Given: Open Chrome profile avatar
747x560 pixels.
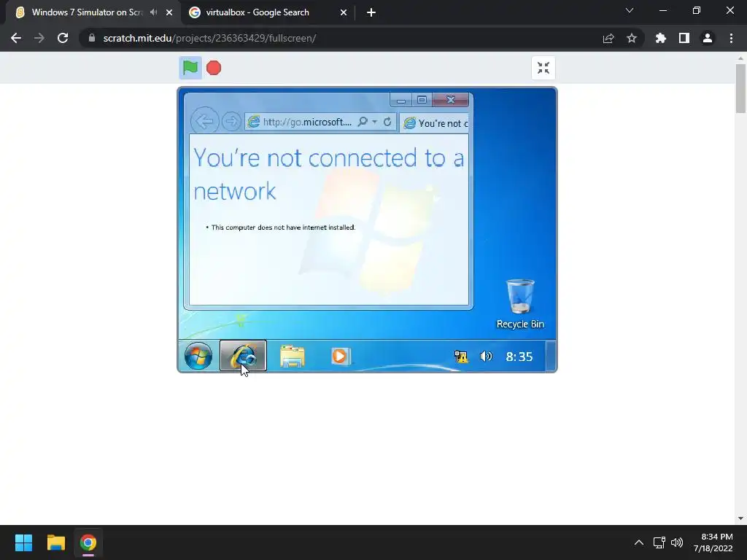Looking at the screenshot, I should point(708,39).
